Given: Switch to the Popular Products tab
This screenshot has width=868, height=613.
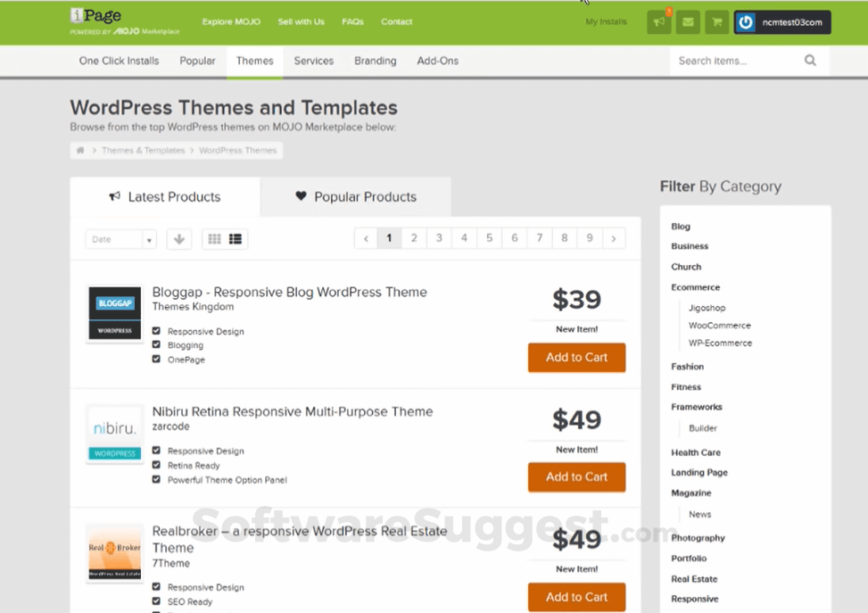Looking at the screenshot, I should pyautogui.click(x=355, y=196).
